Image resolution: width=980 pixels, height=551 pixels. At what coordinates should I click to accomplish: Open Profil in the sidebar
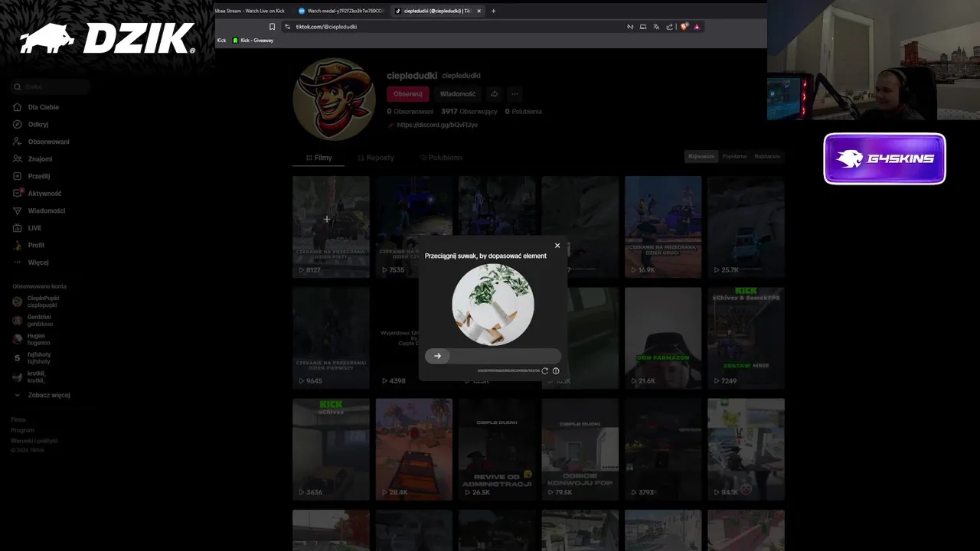click(36, 245)
